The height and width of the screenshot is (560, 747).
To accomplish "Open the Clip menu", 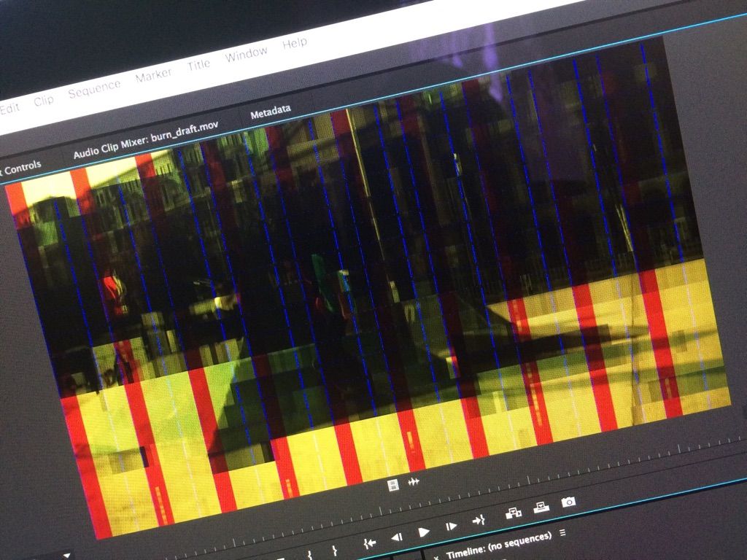I will tap(43, 100).
